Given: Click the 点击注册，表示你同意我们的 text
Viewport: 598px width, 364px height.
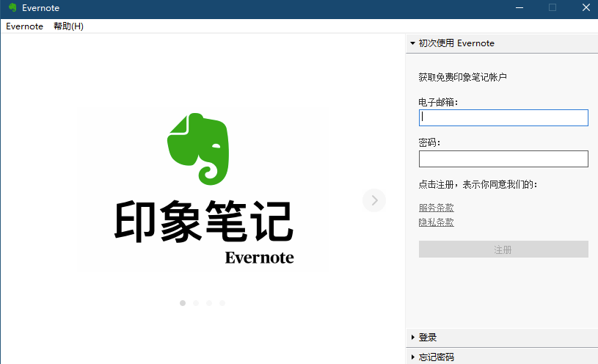Looking at the screenshot, I should pos(478,185).
